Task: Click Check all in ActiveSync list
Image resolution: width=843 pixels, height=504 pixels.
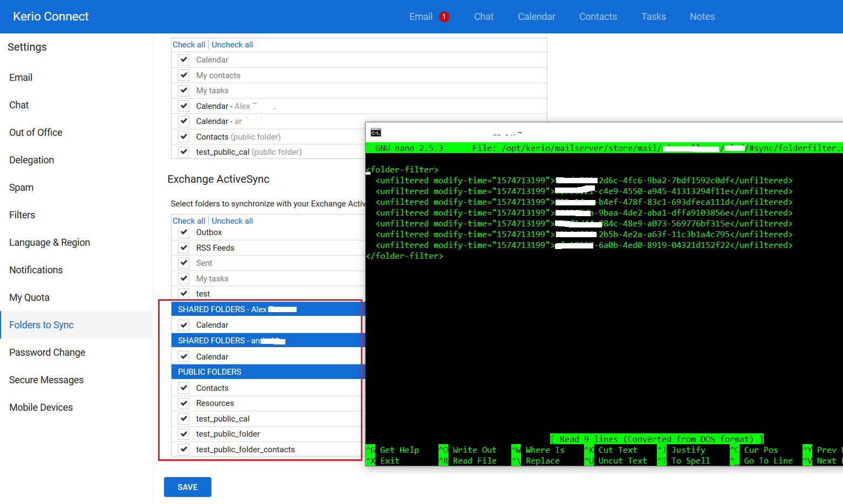Action: (189, 221)
